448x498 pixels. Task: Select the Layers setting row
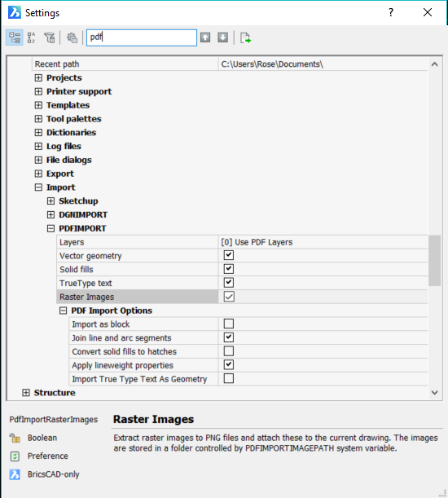[242, 242]
